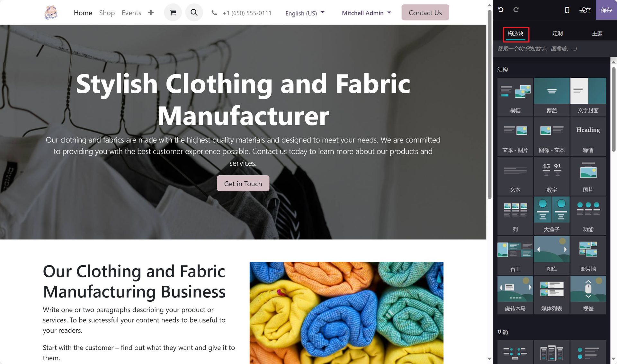617x364 pixels.
Task: Click the search magnifier icon
Action: 194,13
